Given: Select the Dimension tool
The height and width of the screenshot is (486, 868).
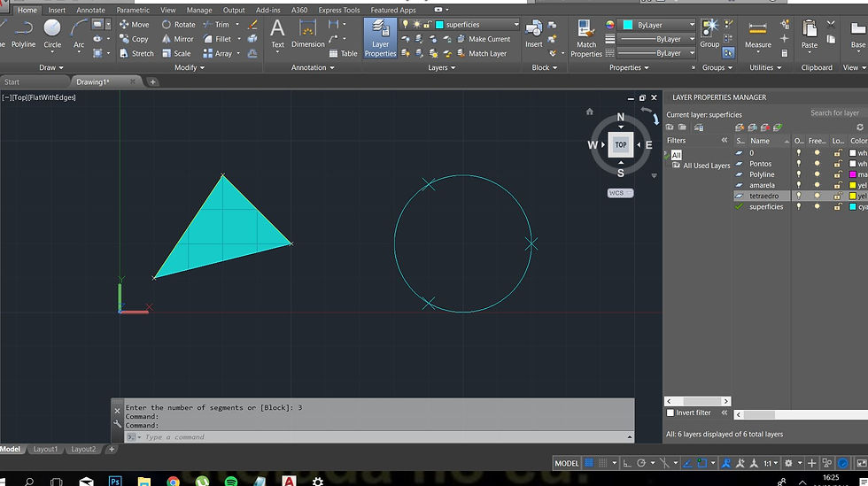Looking at the screenshot, I should 308,34.
